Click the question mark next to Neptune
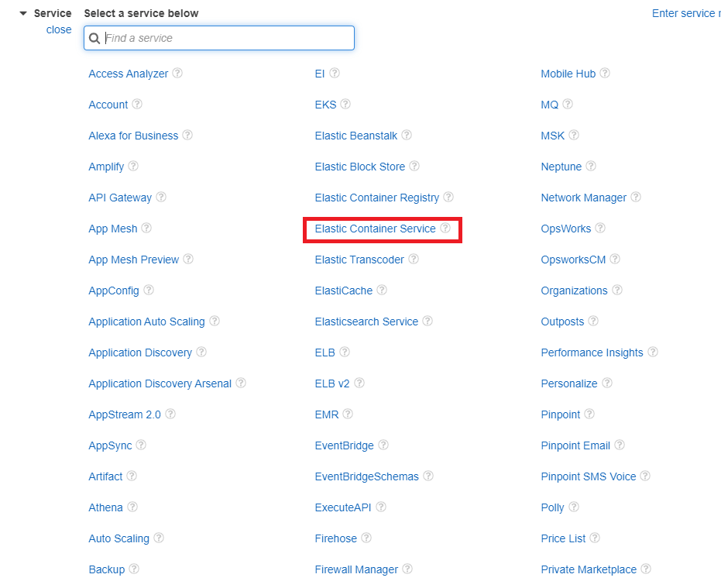 (x=591, y=166)
